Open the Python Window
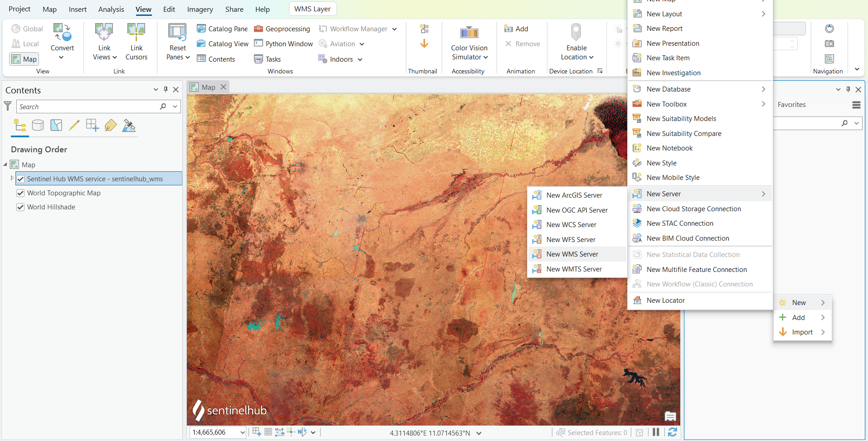Screen dimensions: 868x441 283,44
